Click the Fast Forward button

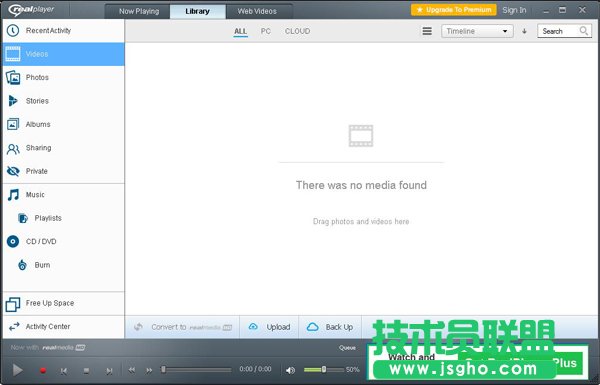(x=149, y=370)
